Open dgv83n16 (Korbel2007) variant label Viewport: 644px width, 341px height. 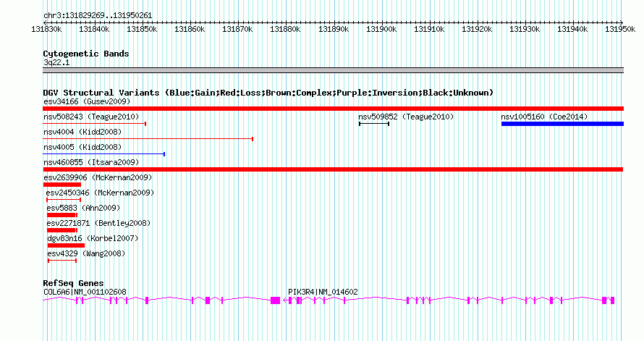tap(93, 238)
